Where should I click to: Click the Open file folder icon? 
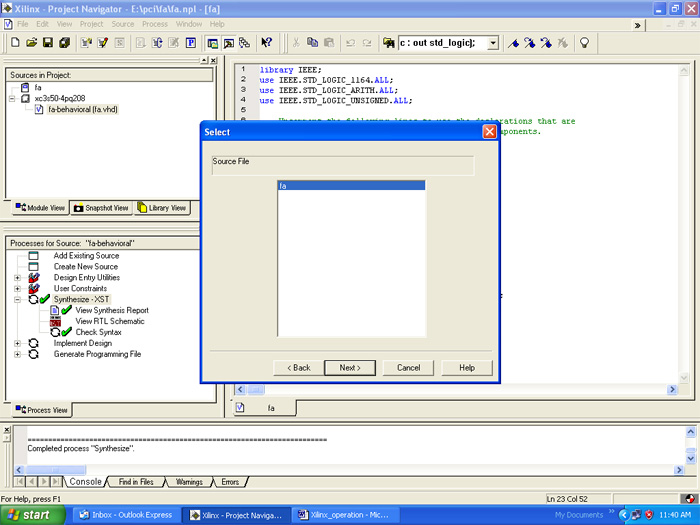click(31, 42)
